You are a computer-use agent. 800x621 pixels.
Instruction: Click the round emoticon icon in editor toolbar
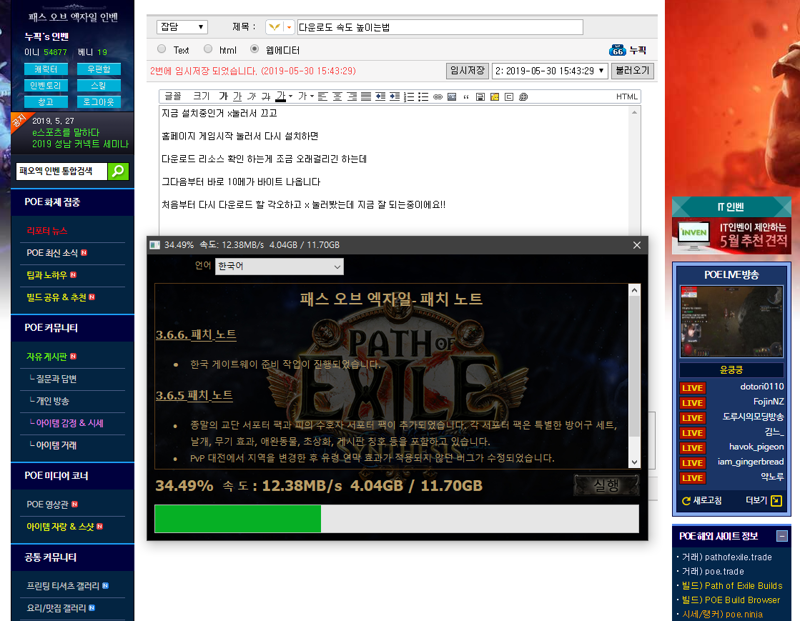(523, 96)
